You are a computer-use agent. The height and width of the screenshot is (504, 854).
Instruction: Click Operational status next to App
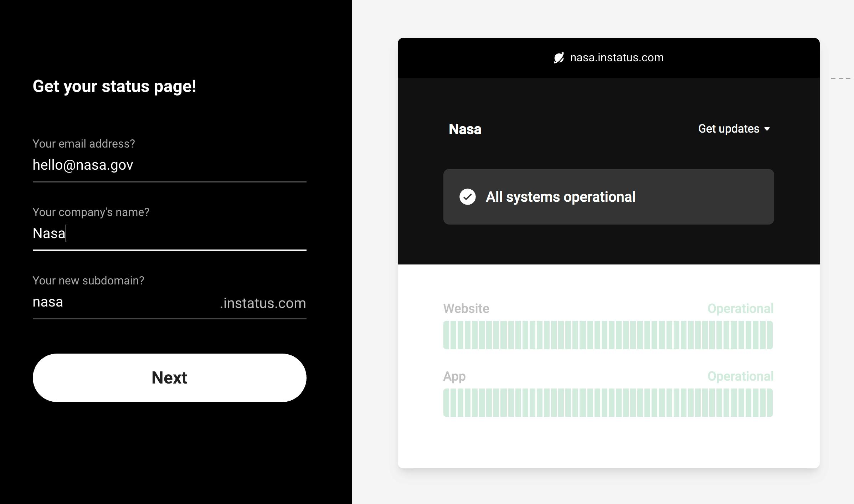point(740,376)
